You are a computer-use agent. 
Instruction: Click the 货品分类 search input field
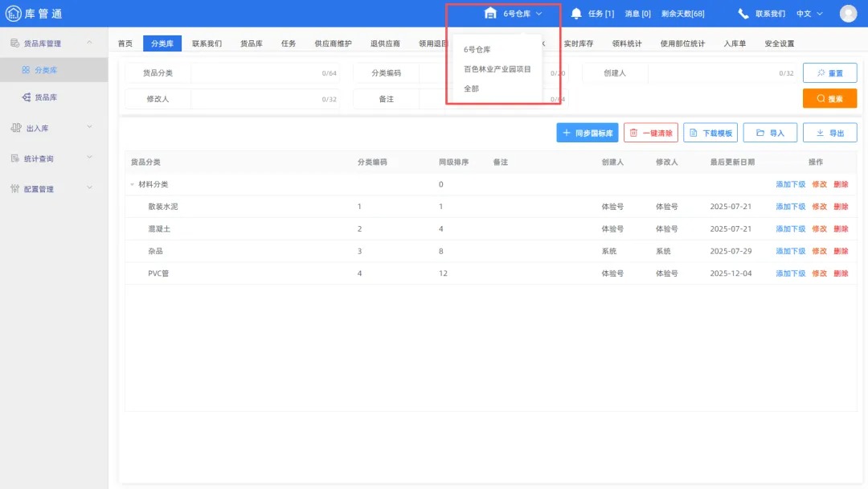click(x=265, y=72)
